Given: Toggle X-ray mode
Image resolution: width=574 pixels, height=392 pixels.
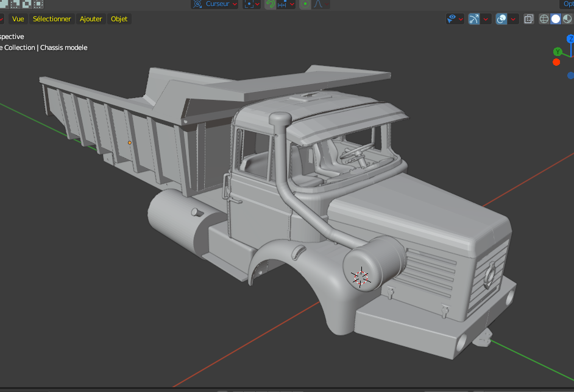Looking at the screenshot, I should (529, 19).
